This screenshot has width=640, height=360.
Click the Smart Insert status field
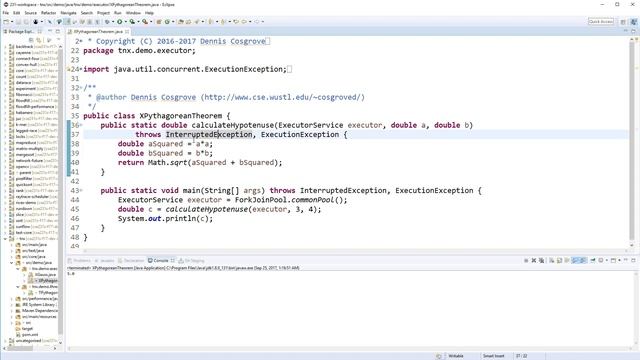tap(493, 356)
